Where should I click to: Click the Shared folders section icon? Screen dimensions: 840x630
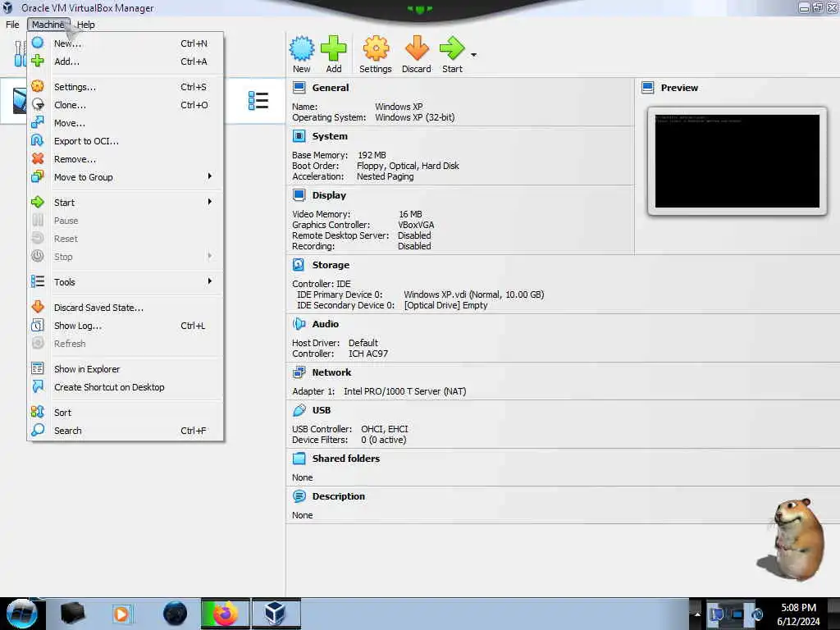pyautogui.click(x=299, y=458)
